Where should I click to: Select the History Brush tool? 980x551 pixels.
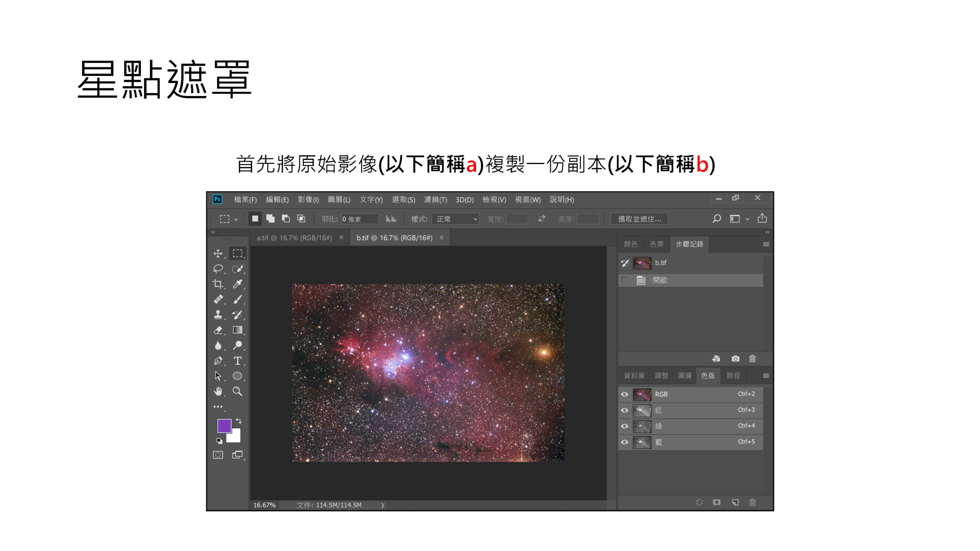(238, 315)
